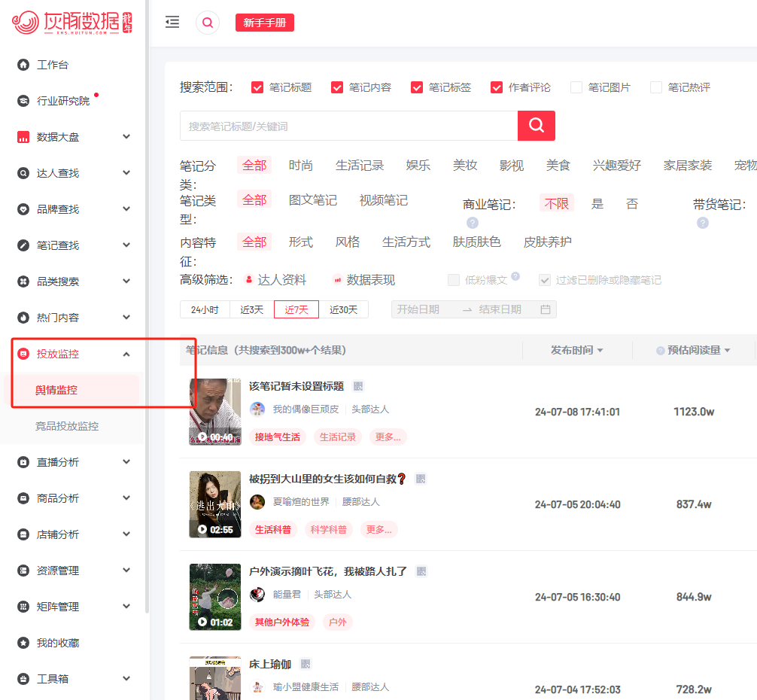Click the 数据大盘 chart icon
757x700 pixels.
click(23, 137)
